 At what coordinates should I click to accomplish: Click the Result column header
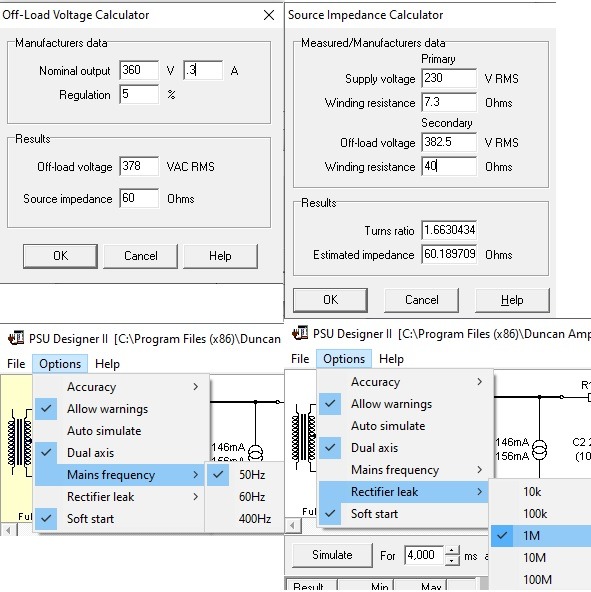click(x=311, y=585)
